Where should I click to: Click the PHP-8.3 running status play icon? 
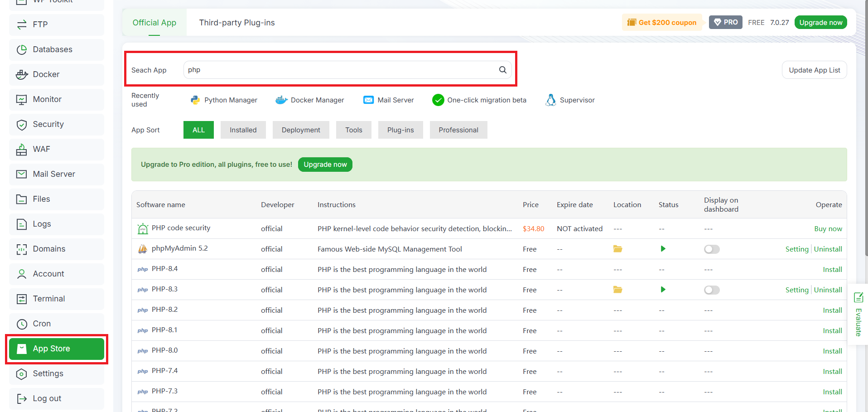(x=663, y=290)
